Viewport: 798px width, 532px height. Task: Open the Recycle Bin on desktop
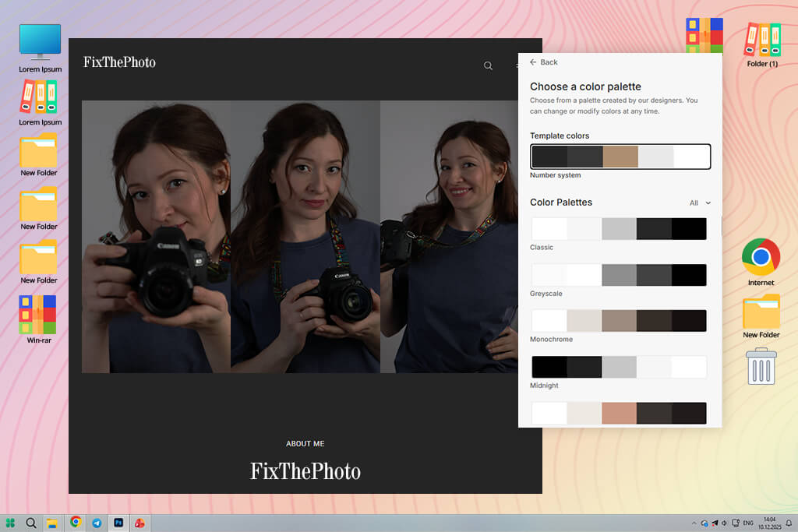pyautogui.click(x=761, y=366)
